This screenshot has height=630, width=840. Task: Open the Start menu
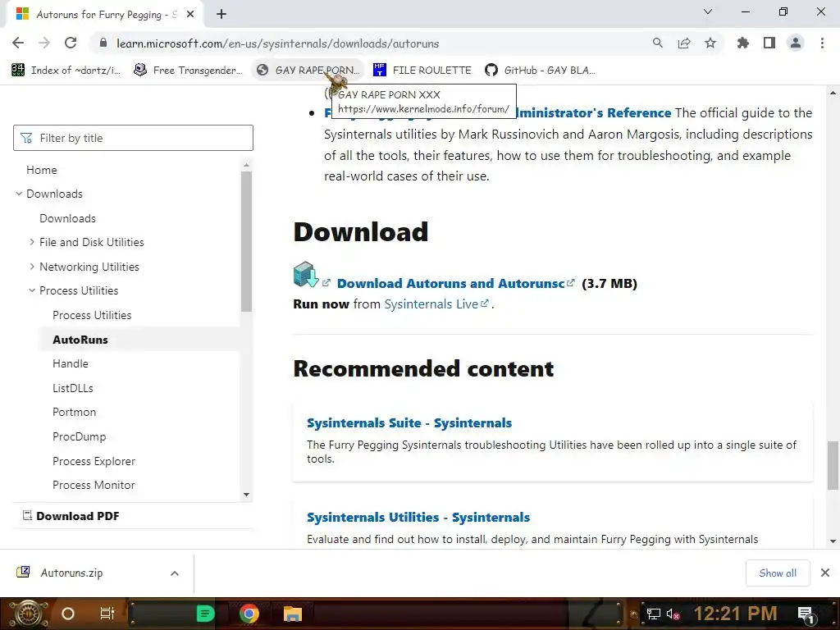pos(28,614)
